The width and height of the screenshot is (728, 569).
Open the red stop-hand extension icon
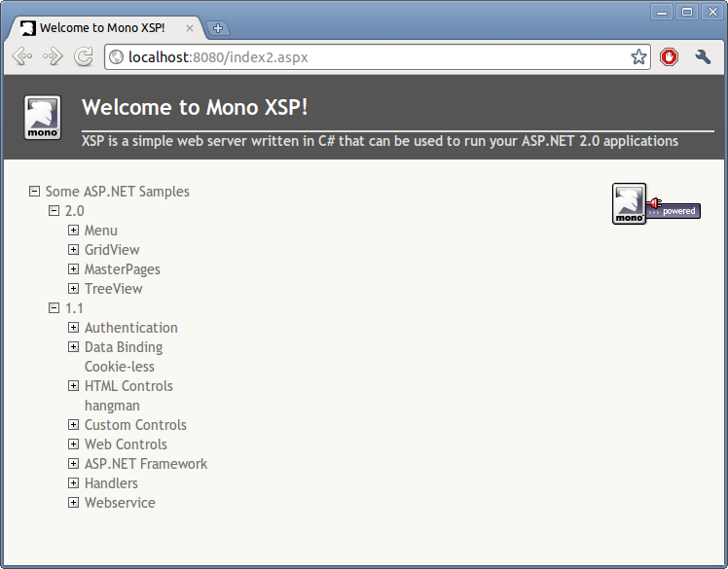669,57
